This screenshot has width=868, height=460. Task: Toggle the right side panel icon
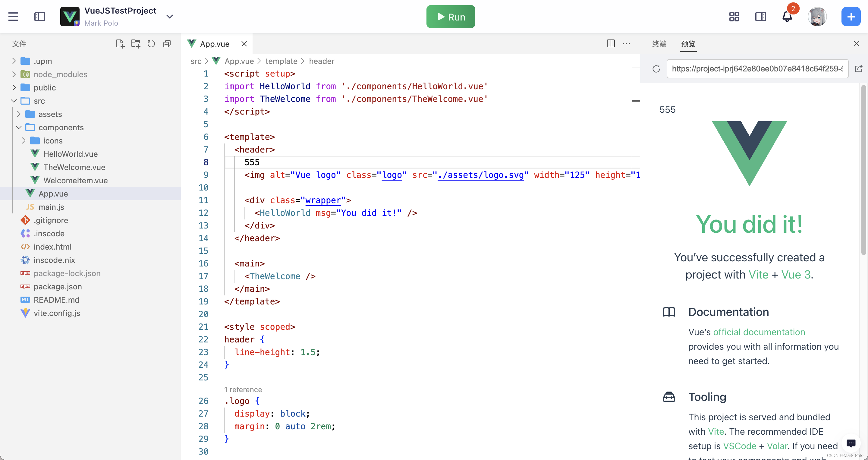click(760, 17)
